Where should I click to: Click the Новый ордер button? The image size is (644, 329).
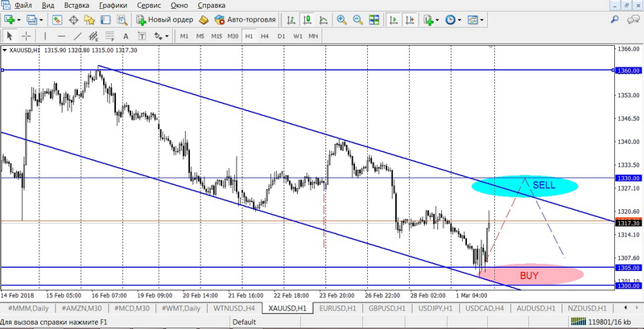pyautogui.click(x=164, y=19)
